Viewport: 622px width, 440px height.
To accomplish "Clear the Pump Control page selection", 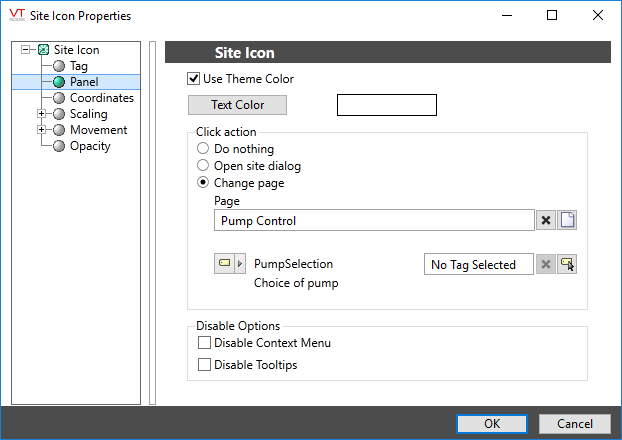I will coord(546,220).
